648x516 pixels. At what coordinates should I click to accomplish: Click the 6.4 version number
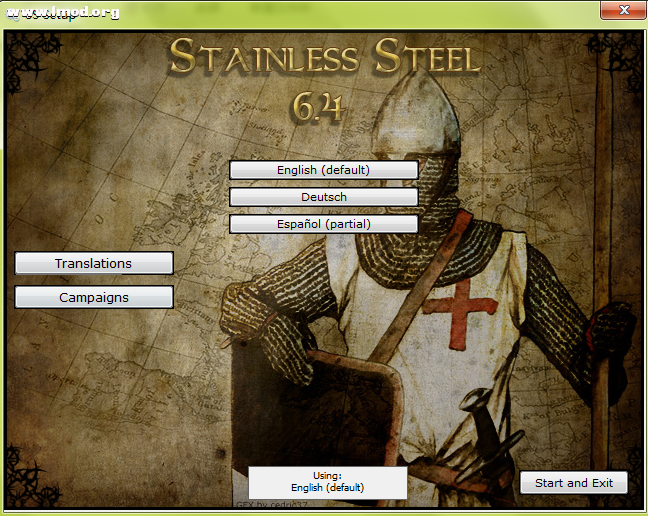(x=318, y=106)
